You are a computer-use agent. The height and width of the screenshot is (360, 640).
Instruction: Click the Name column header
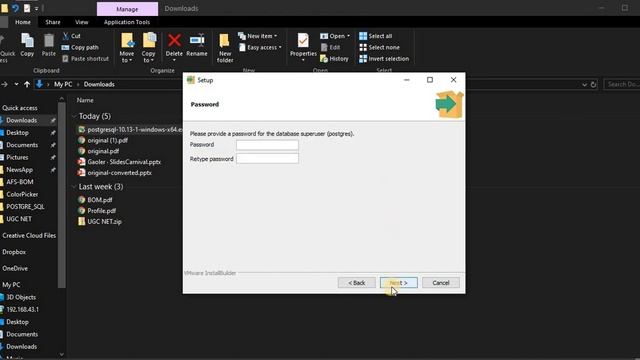(85, 100)
